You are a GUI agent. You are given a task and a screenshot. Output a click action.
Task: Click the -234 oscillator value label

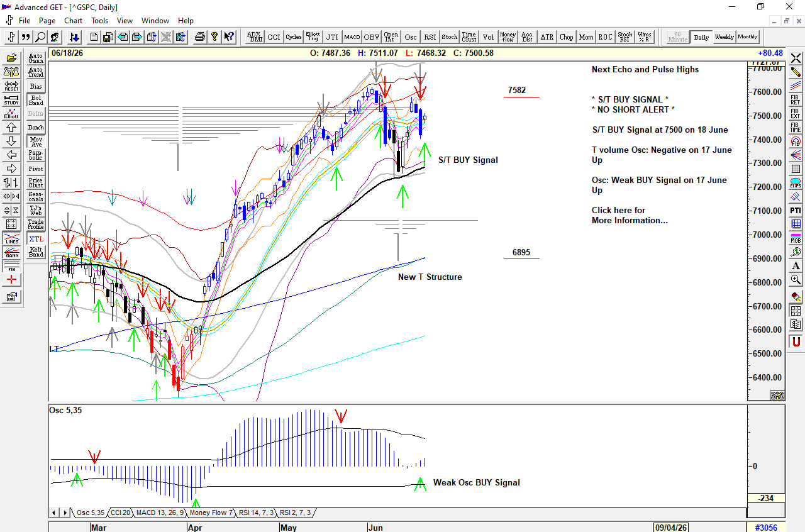point(766,498)
